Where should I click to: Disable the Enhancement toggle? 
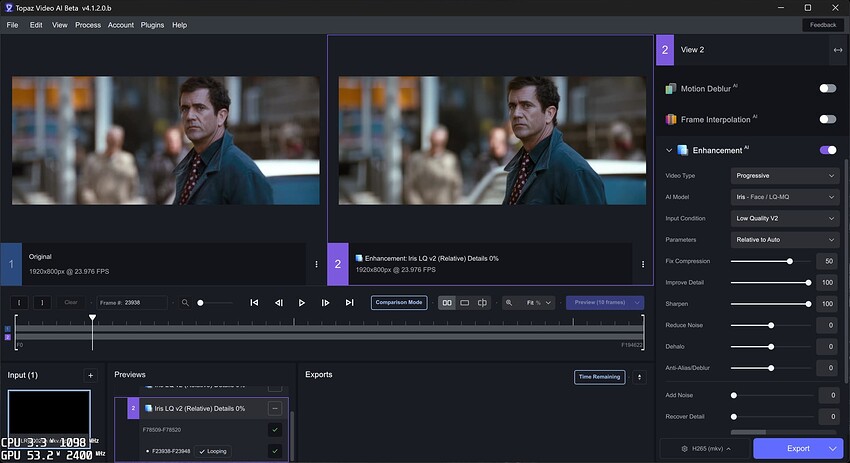tap(827, 150)
